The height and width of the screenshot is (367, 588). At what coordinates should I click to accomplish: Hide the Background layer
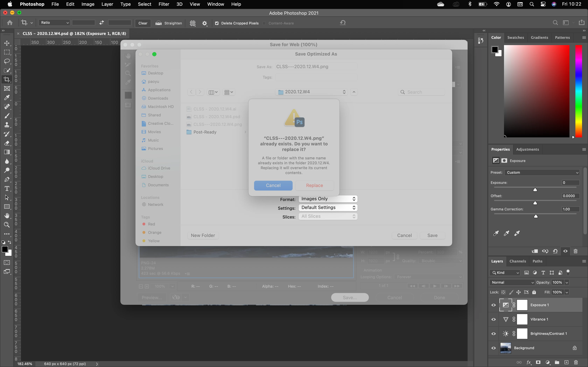493,348
